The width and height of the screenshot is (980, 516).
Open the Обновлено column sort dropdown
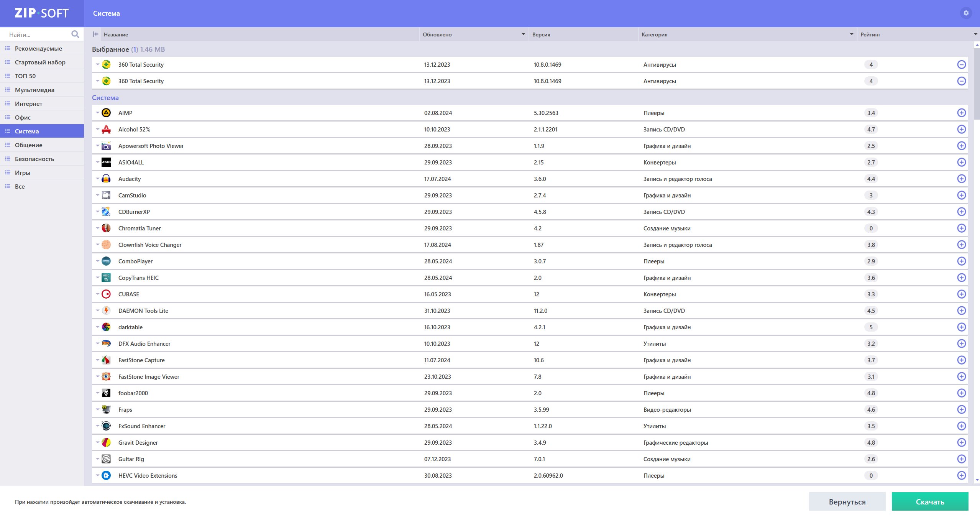pos(523,34)
